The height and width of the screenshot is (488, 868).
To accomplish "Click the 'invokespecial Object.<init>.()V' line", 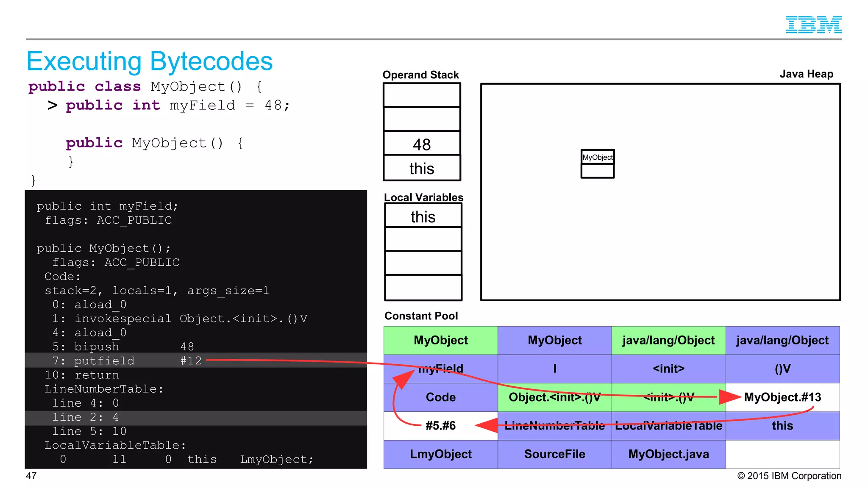I will pyautogui.click(x=180, y=319).
